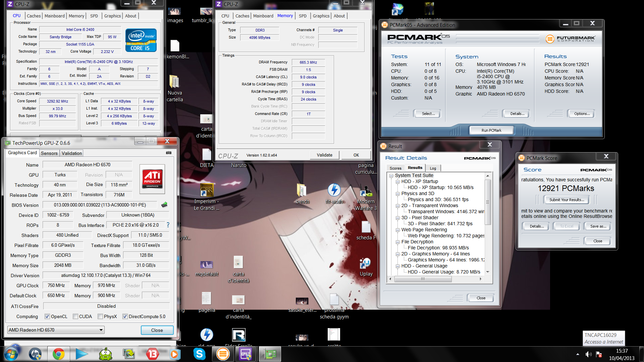Image resolution: width=644 pixels, height=362 pixels.
Task: Collapse the System Test Suite tree node
Action: tap(391, 176)
